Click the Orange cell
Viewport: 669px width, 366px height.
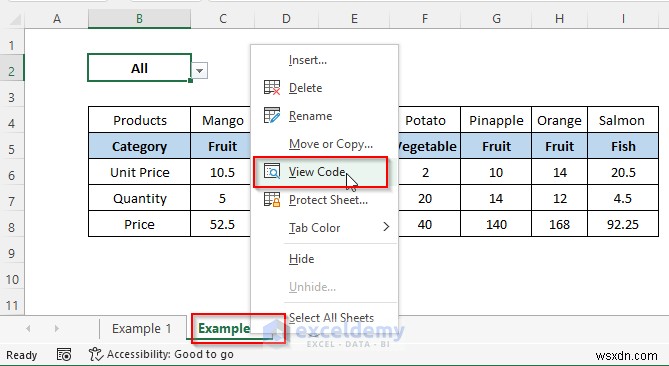click(x=559, y=120)
